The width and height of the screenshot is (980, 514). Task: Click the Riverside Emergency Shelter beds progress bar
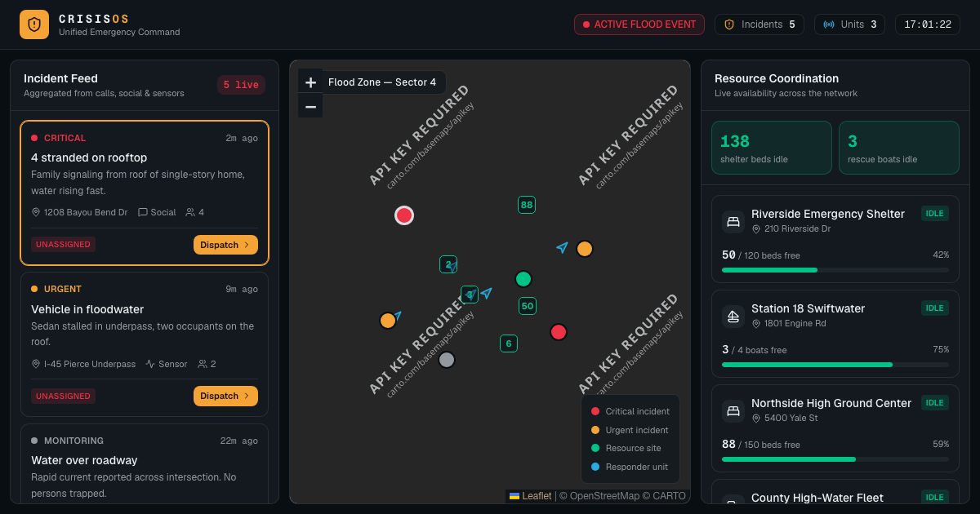835,270
